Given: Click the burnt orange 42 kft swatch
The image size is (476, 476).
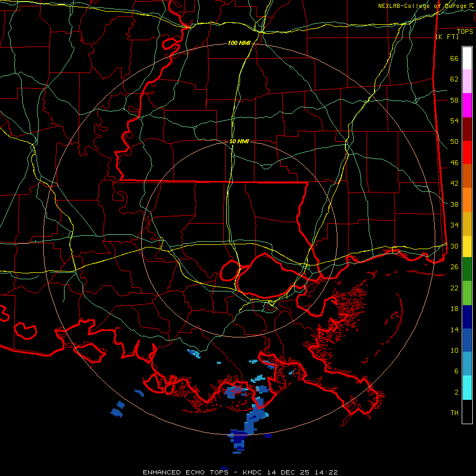Looking at the screenshot, I should (x=467, y=176).
